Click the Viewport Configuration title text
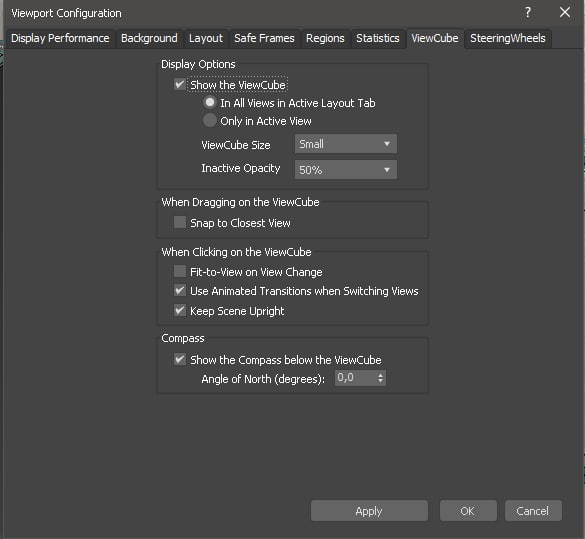Image resolution: width=585 pixels, height=539 pixels. (x=66, y=13)
